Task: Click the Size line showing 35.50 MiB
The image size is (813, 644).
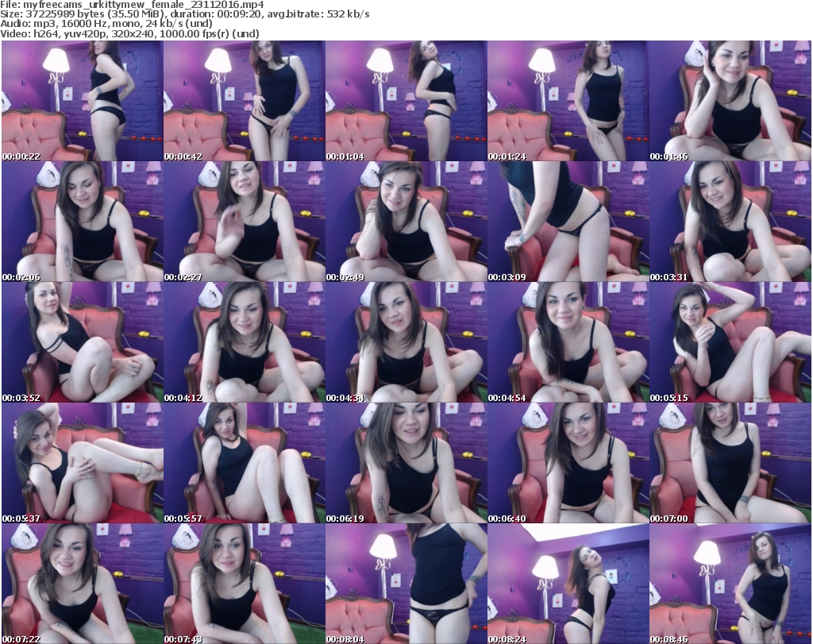Action: coord(185,14)
